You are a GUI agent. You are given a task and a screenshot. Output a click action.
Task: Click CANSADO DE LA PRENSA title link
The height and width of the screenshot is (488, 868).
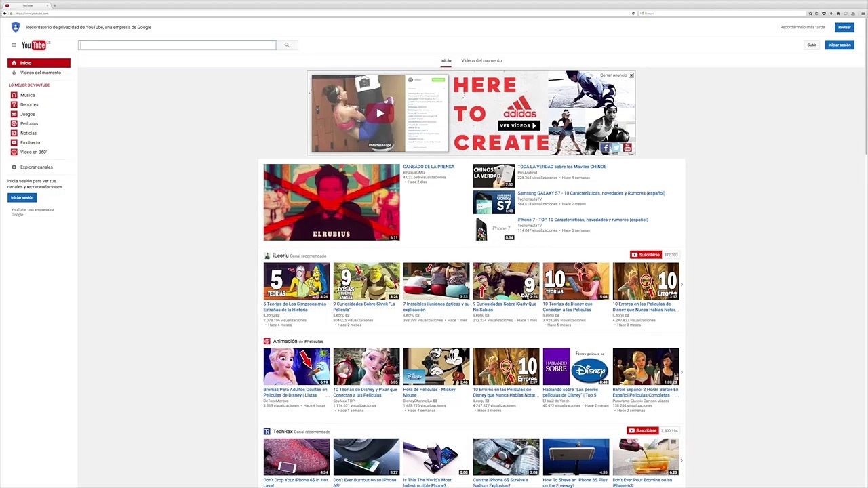(x=429, y=167)
